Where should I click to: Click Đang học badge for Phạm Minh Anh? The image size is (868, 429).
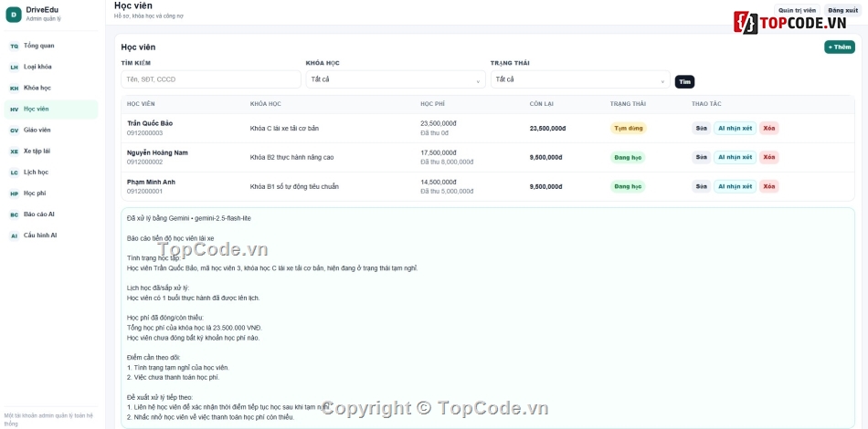pyautogui.click(x=628, y=187)
